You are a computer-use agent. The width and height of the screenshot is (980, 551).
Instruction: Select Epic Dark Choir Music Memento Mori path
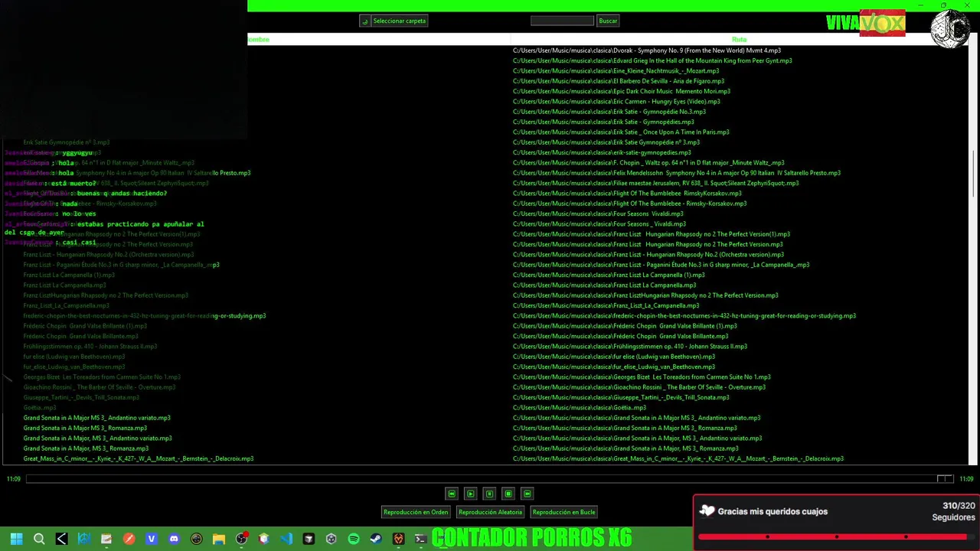(x=622, y=91)
